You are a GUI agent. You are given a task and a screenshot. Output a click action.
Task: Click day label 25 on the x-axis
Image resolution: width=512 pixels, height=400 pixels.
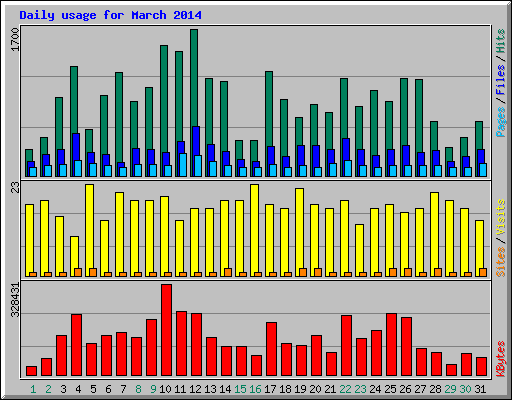[x=390, y=389]
